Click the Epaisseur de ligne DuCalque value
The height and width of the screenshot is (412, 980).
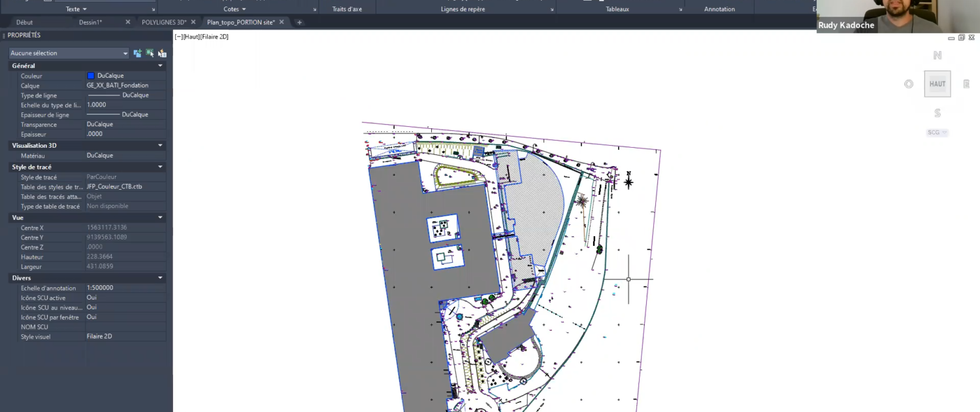[125, 114]
